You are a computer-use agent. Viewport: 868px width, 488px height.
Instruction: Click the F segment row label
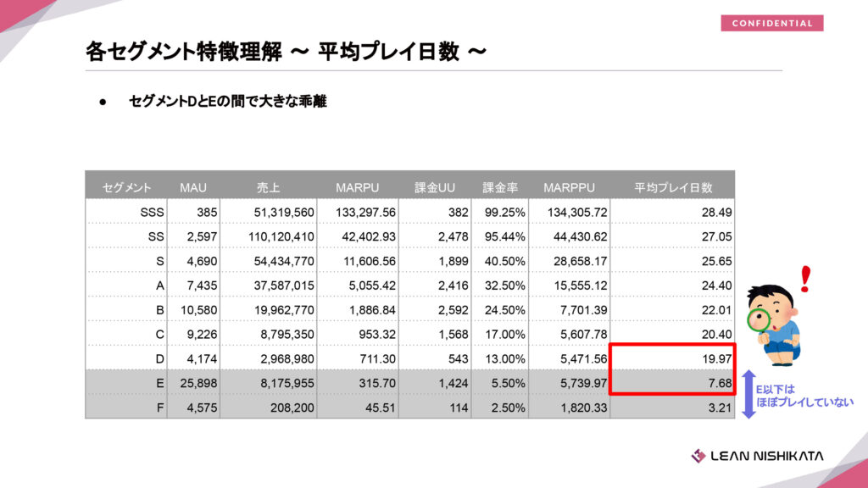pos(159,407)
